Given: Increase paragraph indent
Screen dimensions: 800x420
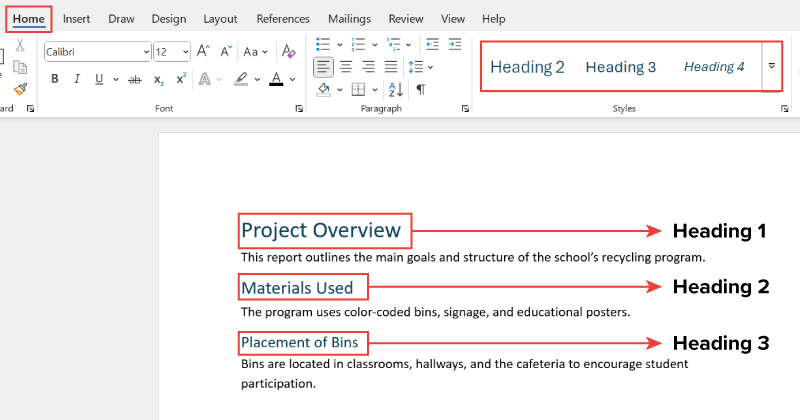Looking at the screenshot, I should click(x=455, y=44).
